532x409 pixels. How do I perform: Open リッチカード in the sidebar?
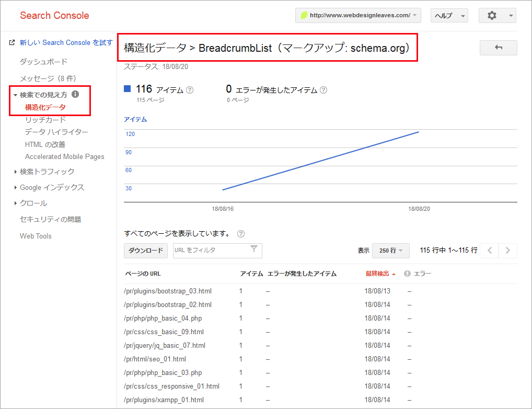point(45,120)
